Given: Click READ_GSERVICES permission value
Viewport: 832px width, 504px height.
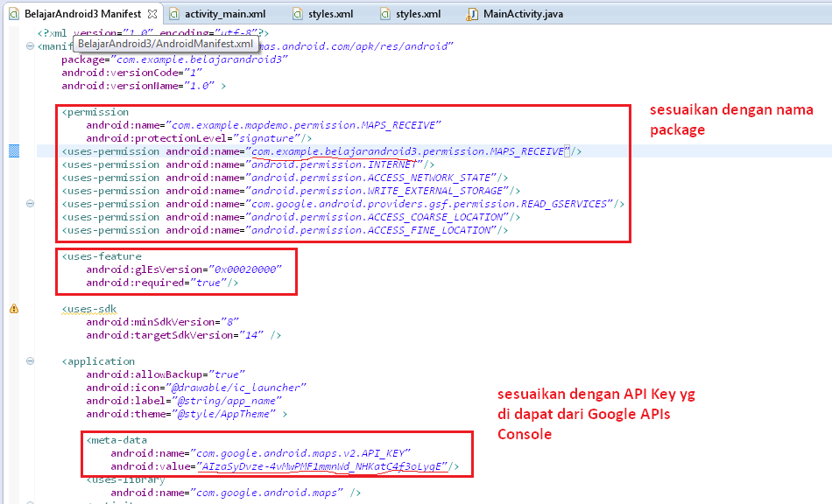Looking at the screenshot, I should tap(429, 204).
